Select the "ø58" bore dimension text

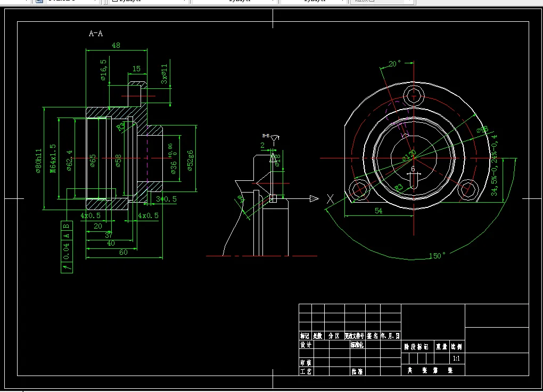[x=118, y=161]
